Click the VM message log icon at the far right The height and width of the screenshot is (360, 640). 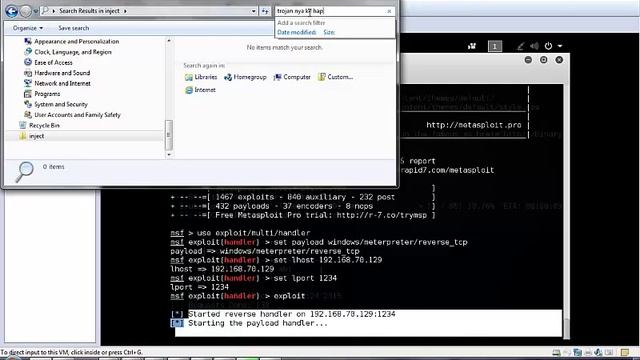(x=624, y=352)
